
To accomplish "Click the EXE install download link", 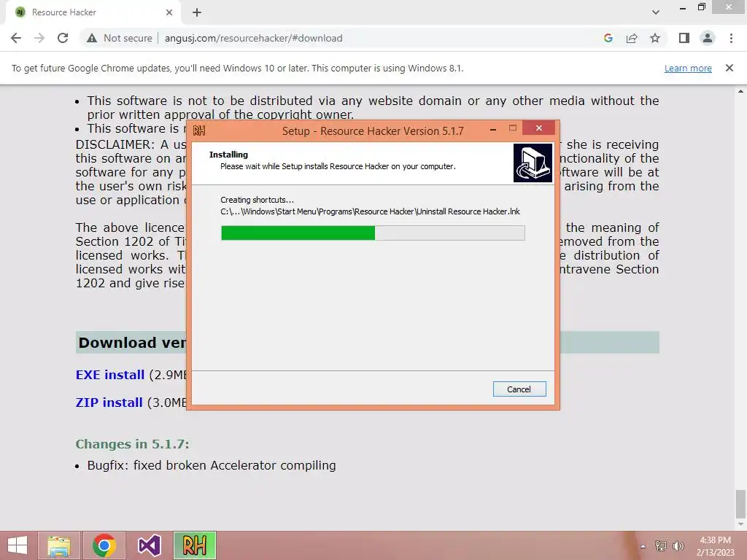I will point(110,375).
